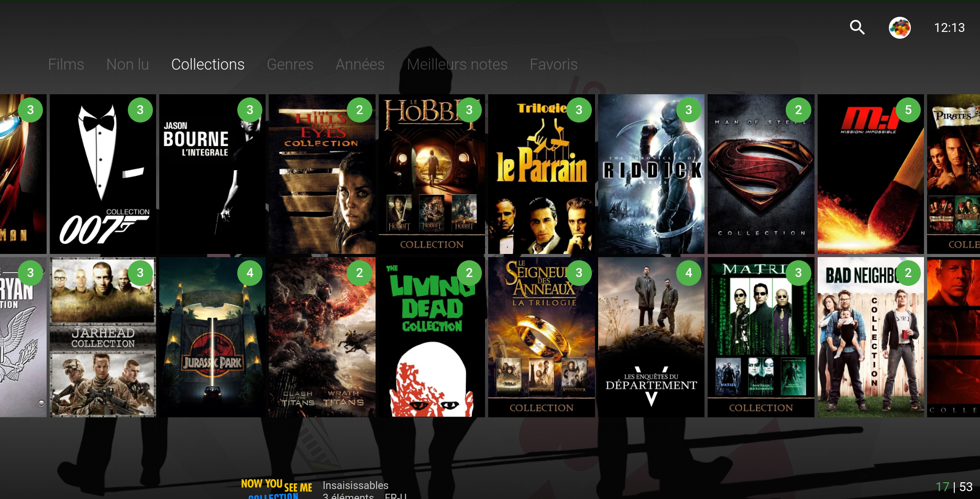Select the Trilogie Le Parrain poster
980x499 pixels.
[x=542, y=174]
